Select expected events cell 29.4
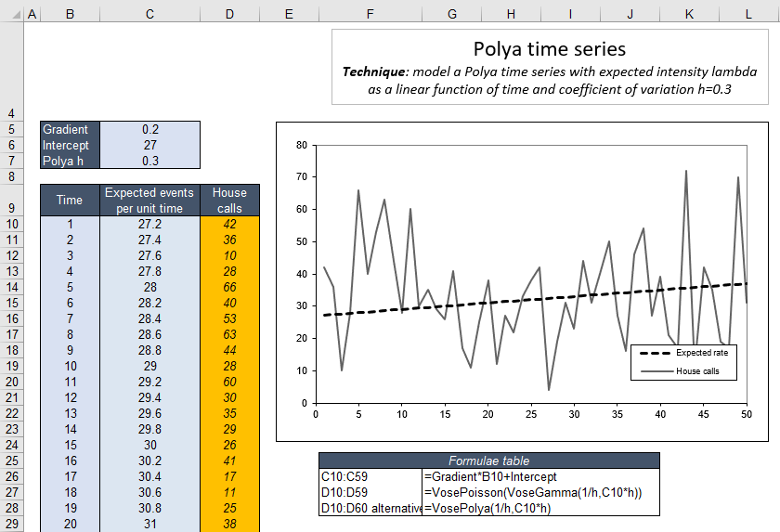Screen dimensions: 780x532 pyautogui.click(x=149, y=397)
